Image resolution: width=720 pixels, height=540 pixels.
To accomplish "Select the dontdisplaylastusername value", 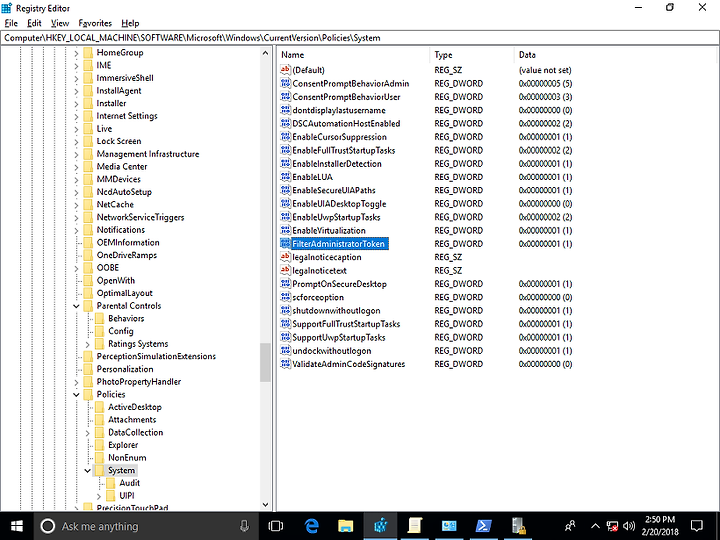I will coord(339,110).
